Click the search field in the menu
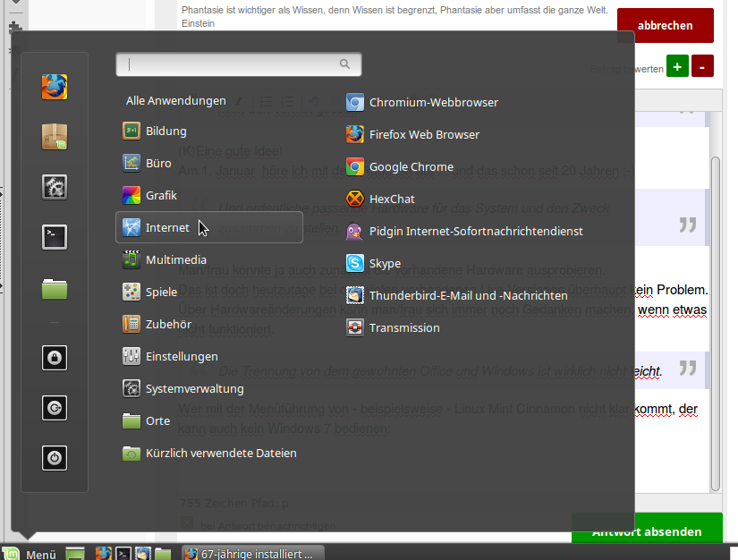 tap(239, 64)
